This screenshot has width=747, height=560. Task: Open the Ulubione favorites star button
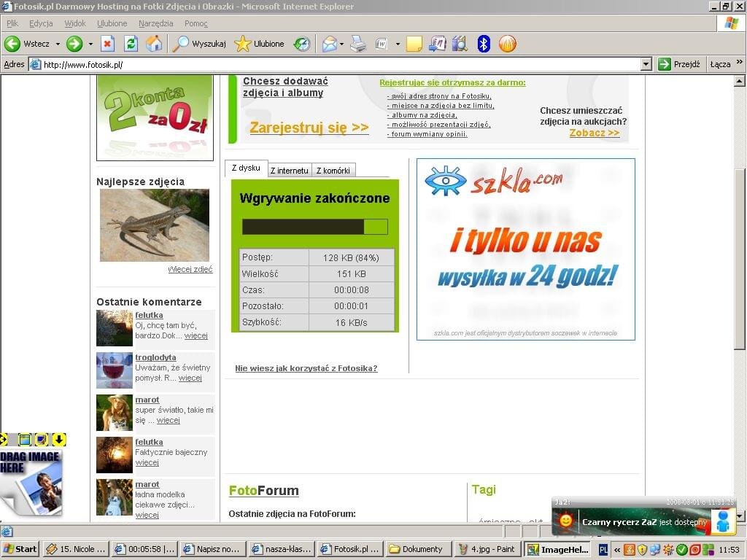[259, 44]
